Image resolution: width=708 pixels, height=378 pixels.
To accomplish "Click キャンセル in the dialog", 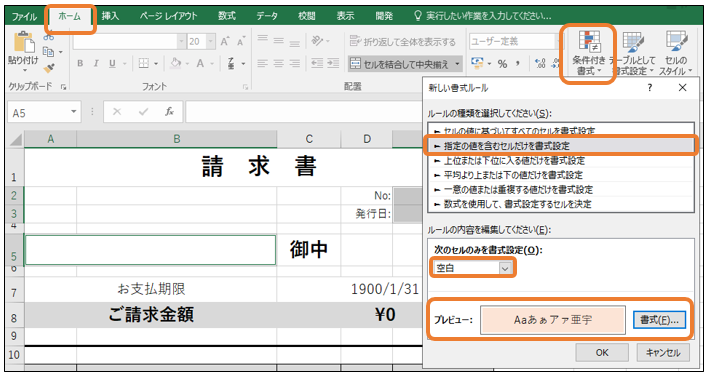I will click(663, 353).
